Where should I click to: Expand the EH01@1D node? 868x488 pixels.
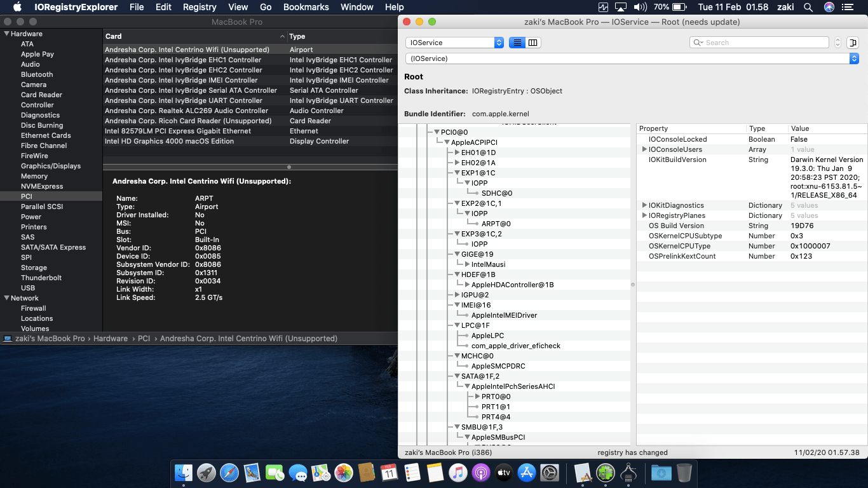tap(457, 152)
